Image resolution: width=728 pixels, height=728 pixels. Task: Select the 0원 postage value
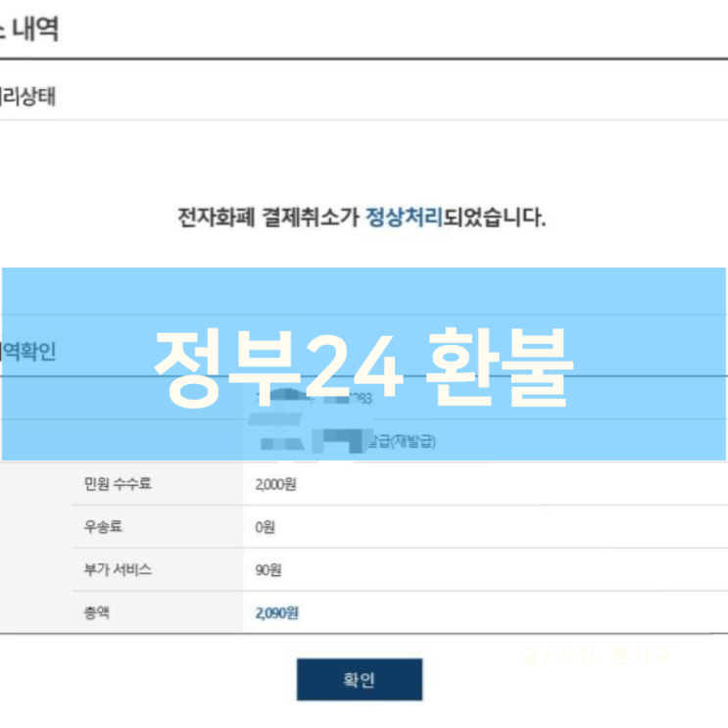point(266,527)
